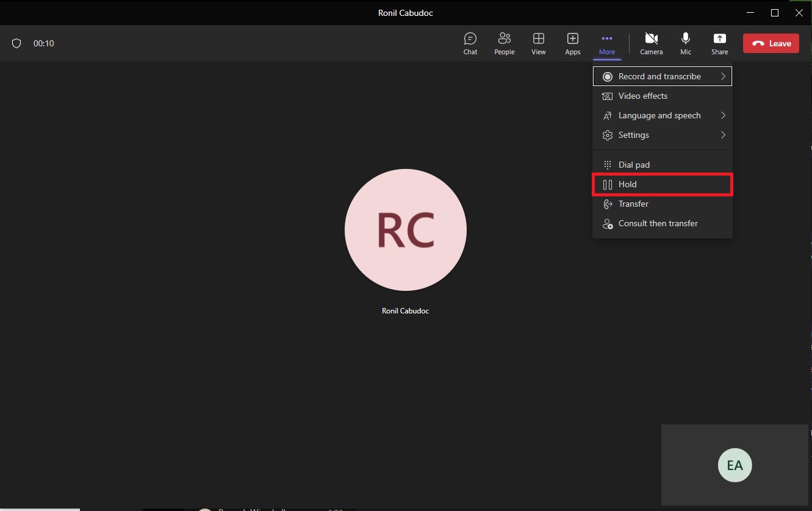Open the Chat panel
The image size is (812, 511).
click(x=470, y=43)
